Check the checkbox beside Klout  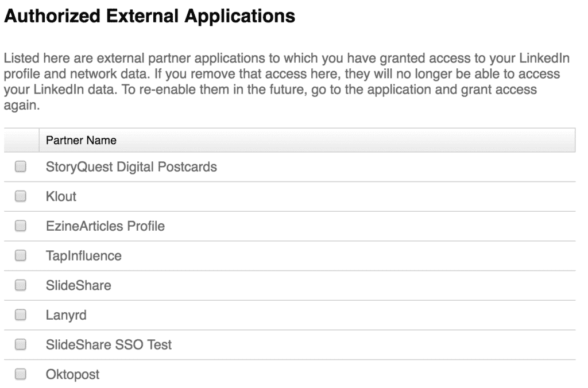pyautogui.click(x=20, y=196)
